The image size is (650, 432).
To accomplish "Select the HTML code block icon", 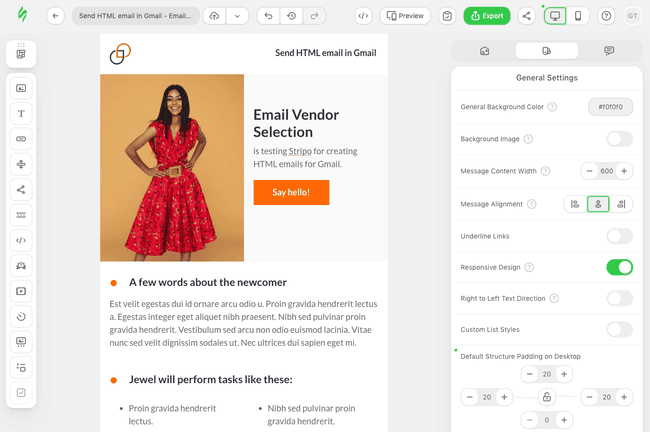I will pos(21,240).
